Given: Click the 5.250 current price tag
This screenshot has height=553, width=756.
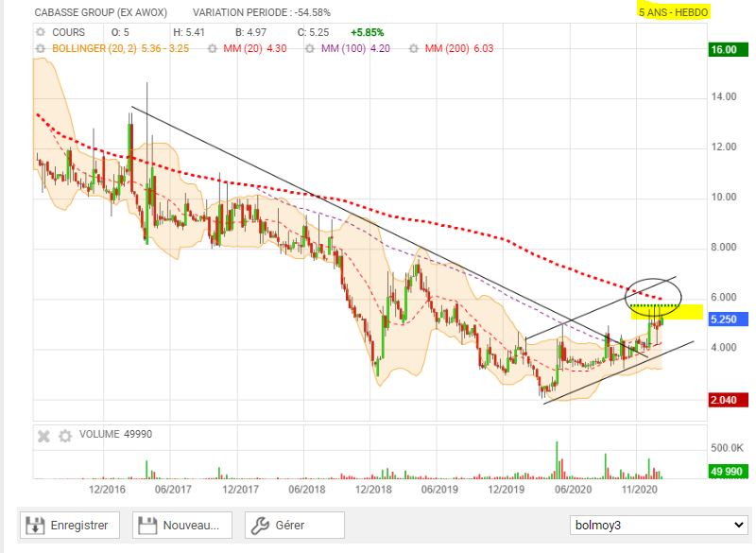Looking at the screenshot, I should 728,320.
